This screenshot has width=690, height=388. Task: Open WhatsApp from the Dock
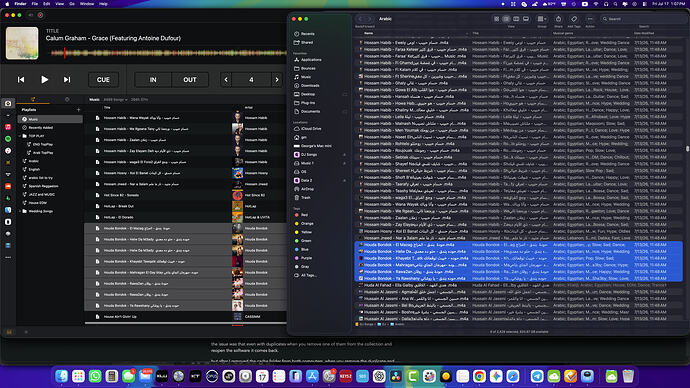pyautogui.click(x=95, y=376)
